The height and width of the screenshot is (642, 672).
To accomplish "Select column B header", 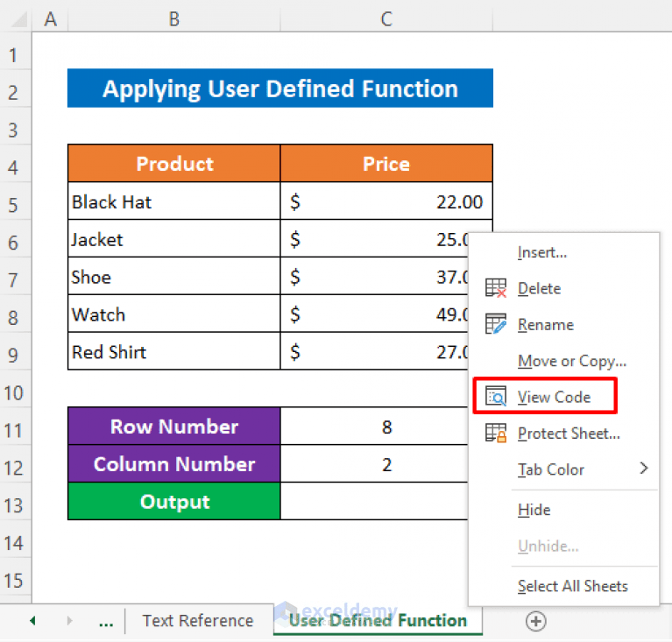I will pyautogui.click(x=174, y=19).
